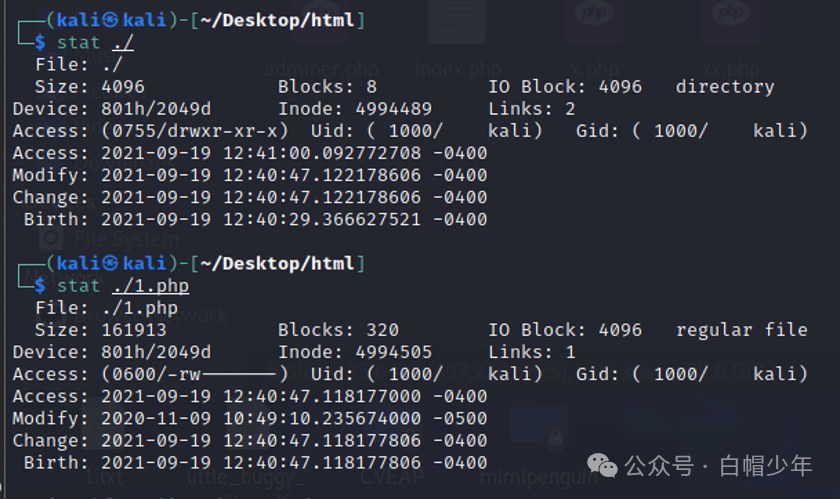
Task: Click the Size value 161913
Action: [x=134, y=330]
